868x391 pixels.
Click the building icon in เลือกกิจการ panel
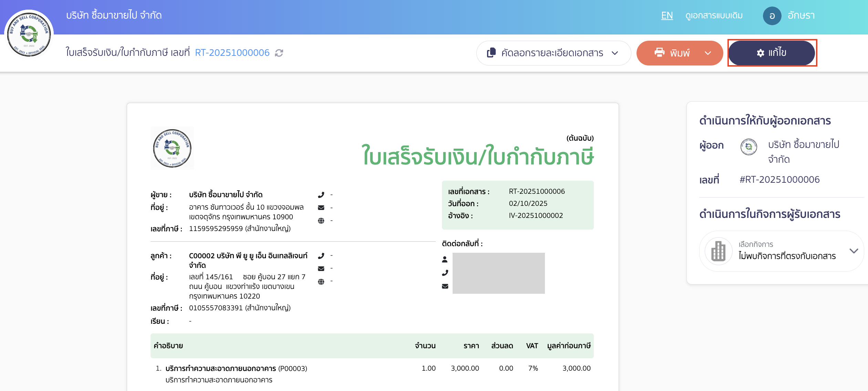pos(718,251)
